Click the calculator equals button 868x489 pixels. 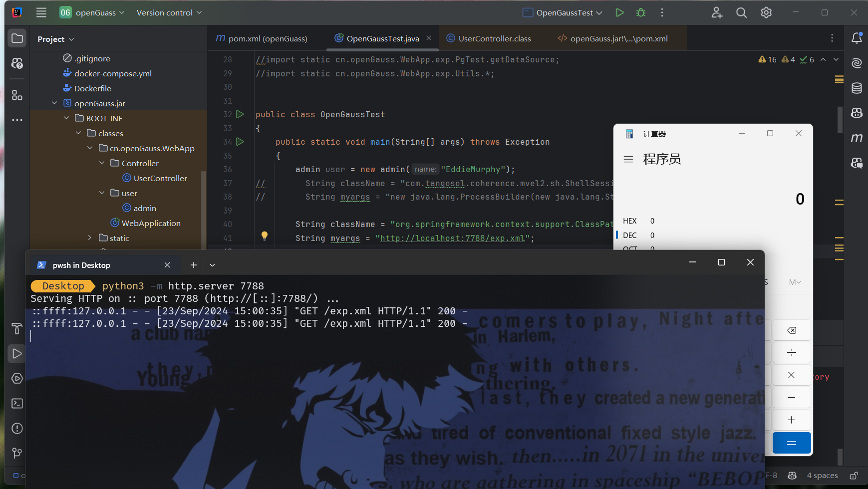click(792, 443)
